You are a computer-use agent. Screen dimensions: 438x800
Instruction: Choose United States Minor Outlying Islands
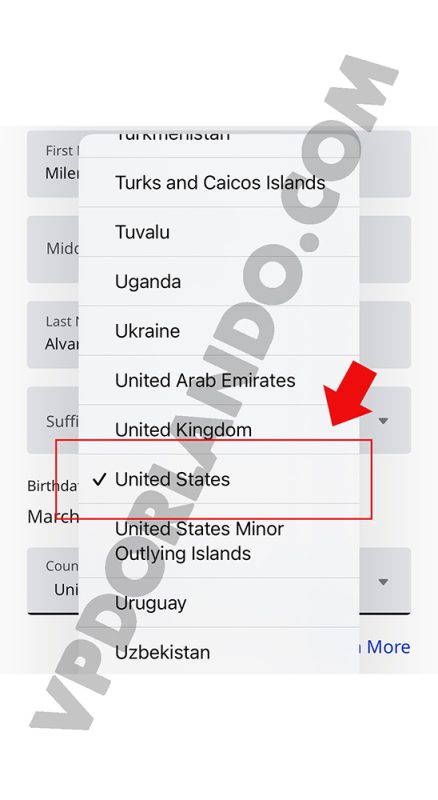[219, 541]
